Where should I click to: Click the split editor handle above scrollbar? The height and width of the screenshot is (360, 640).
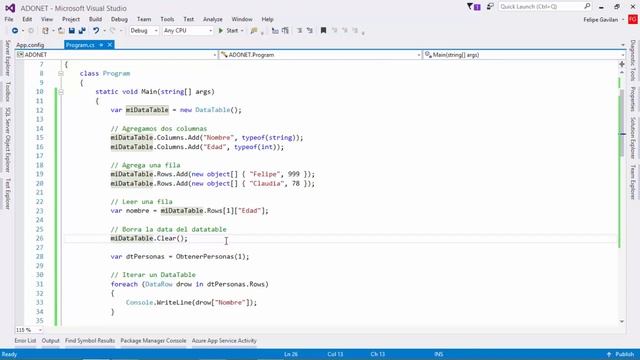point(622,64)
